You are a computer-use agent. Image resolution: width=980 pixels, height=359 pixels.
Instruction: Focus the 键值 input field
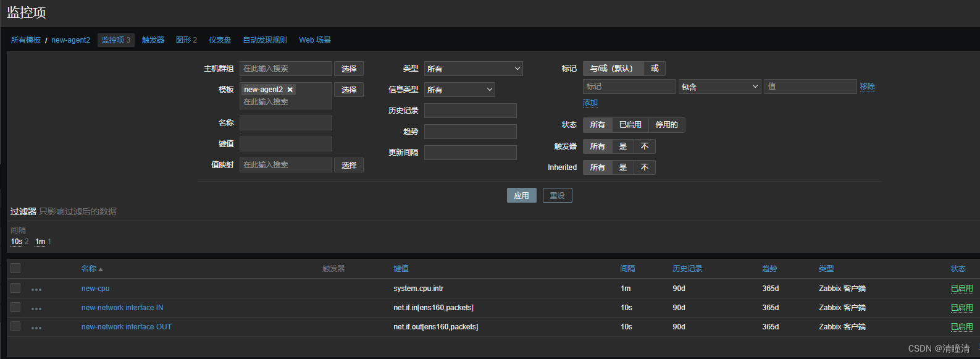[x=286, y=144]
